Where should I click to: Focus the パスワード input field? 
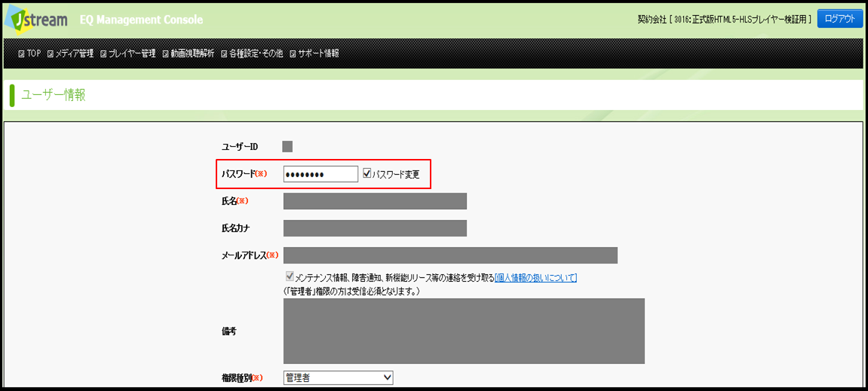(321, 174)
